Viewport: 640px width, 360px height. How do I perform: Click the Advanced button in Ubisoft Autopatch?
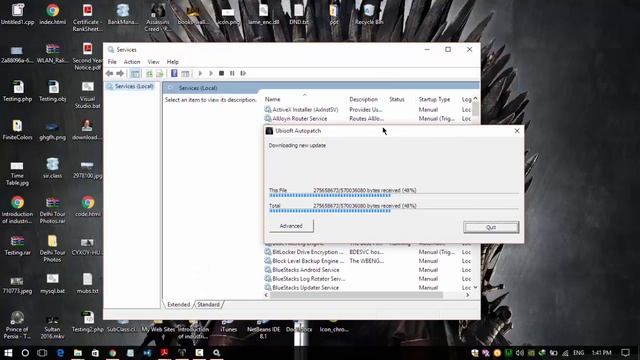pyautogui.click(x=291, y=226)
